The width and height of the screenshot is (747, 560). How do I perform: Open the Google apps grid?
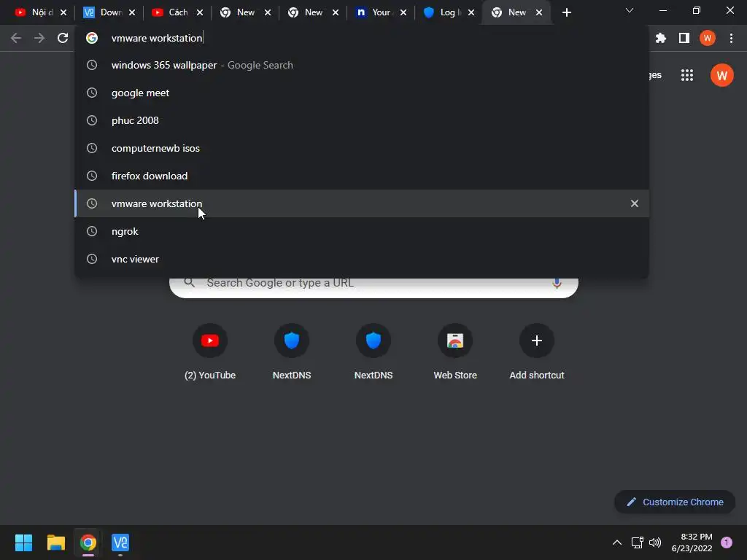click(x=687, y=75)
